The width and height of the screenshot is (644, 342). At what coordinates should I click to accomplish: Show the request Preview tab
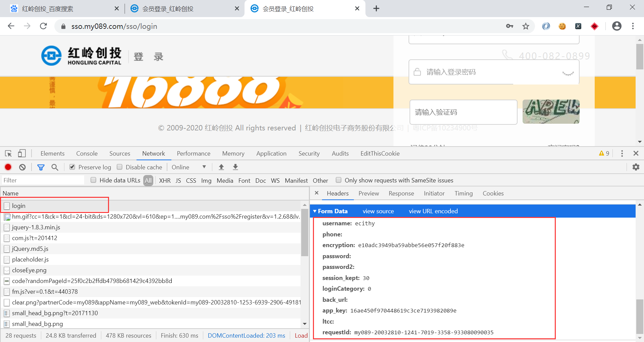click(x=369, y=193)
